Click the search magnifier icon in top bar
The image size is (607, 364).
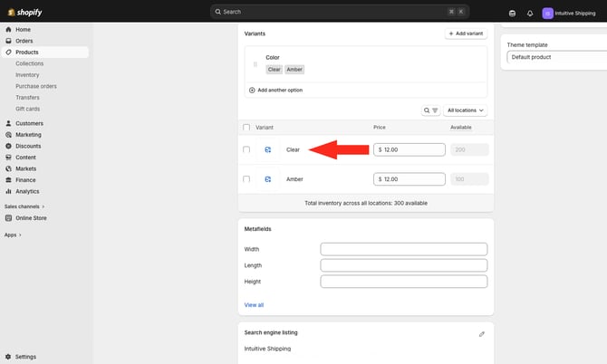point(218,12)
